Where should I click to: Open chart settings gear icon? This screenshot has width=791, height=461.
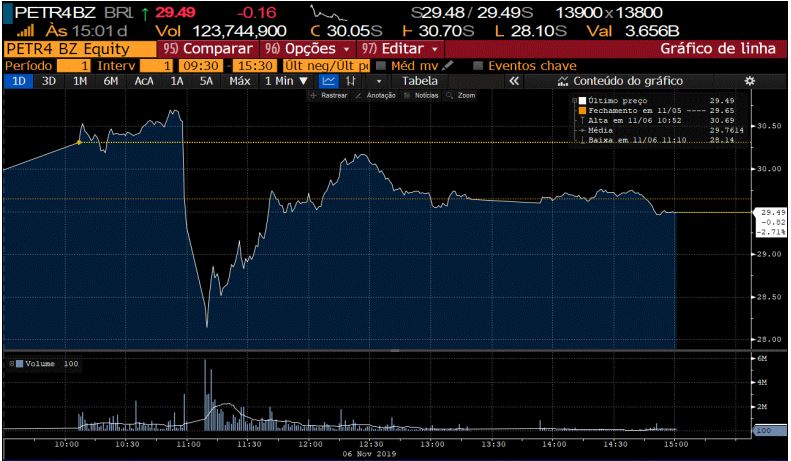(749, 81)
